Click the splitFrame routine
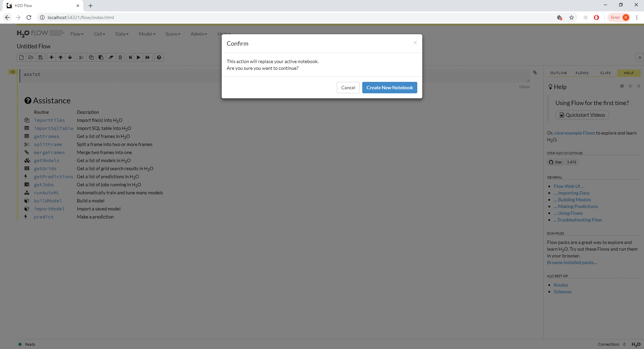 tap(48, 144)
